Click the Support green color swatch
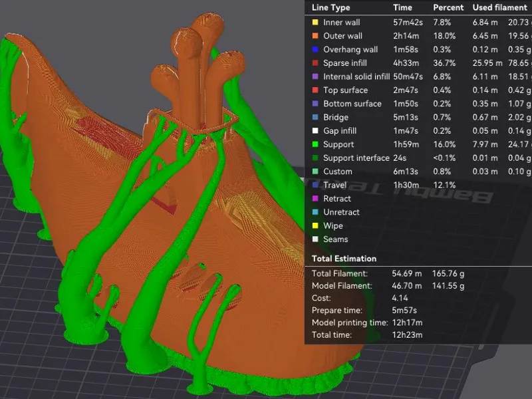The image size is (532, 399). point(315,144)
